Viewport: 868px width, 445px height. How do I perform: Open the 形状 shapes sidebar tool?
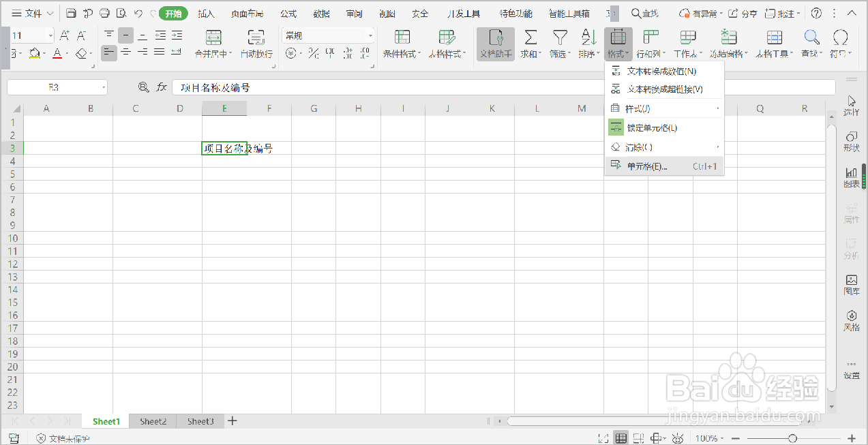tap(852, 142)
